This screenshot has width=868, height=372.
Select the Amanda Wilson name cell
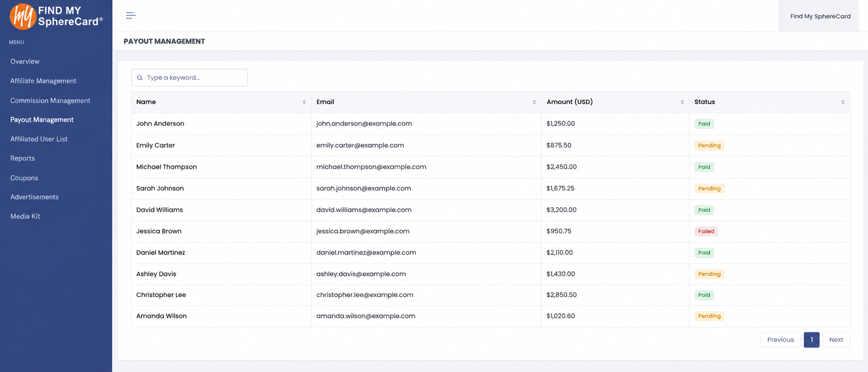[221, 316]
